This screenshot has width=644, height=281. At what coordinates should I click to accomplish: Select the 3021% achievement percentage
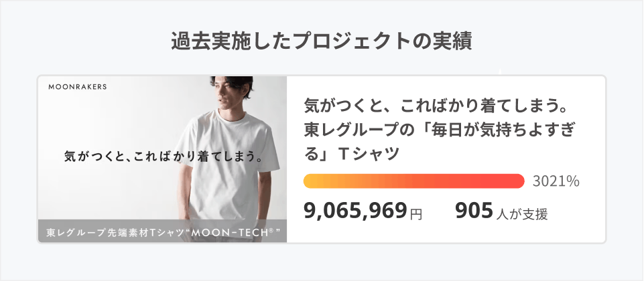point(556,181)
